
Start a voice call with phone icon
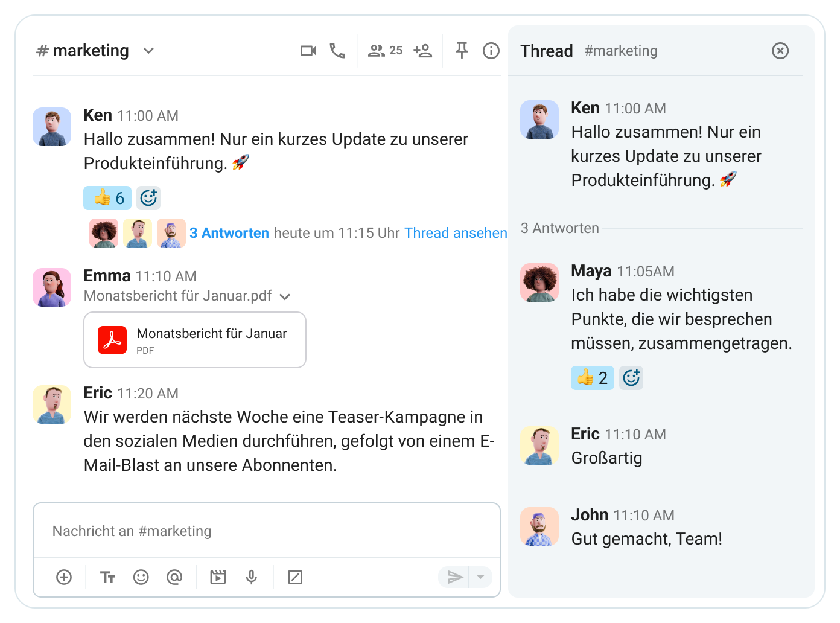tap(337, 51)
